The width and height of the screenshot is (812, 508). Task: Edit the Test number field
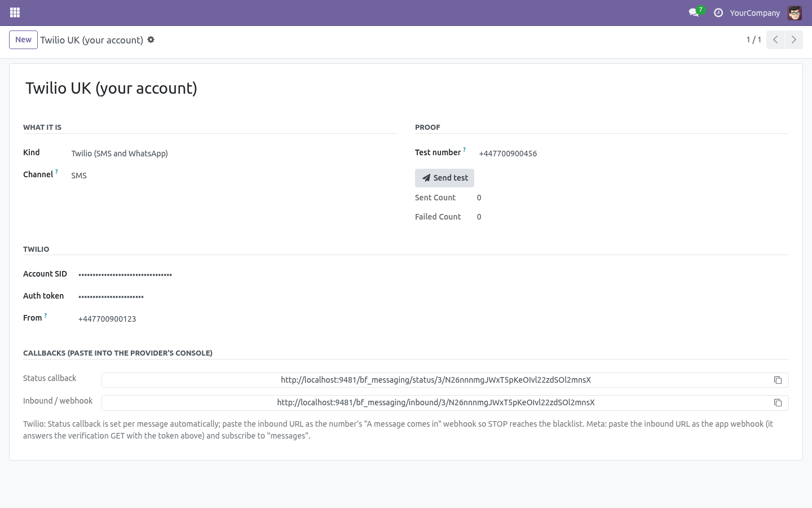point(632,154)
